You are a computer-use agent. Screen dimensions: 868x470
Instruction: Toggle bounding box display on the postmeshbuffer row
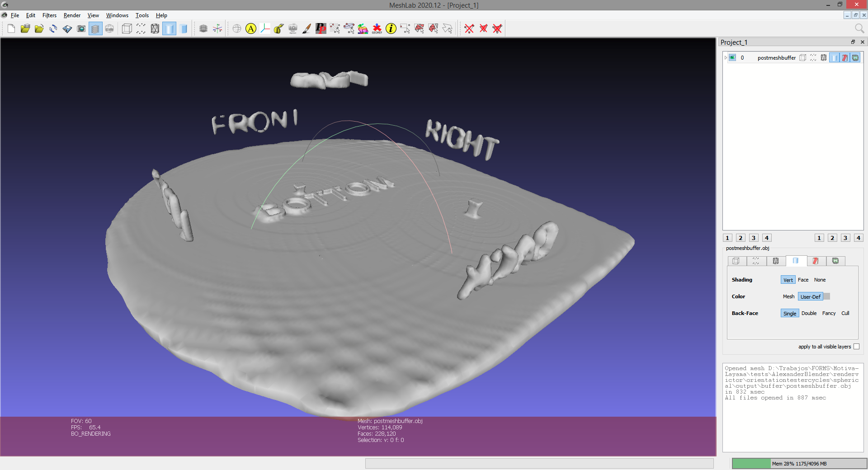coord(803,57)
